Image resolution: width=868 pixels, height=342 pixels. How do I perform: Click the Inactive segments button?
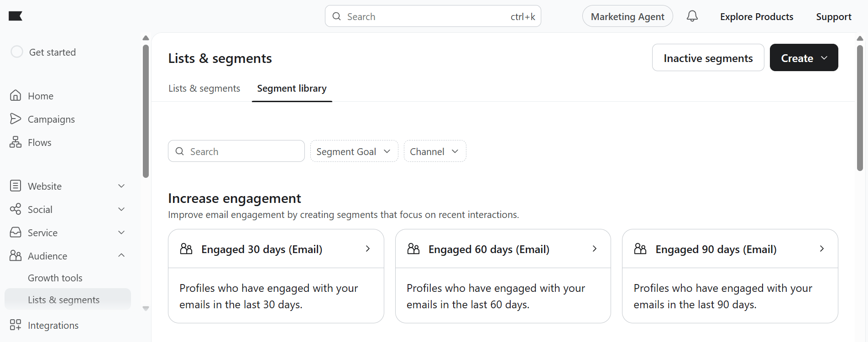(x=708, y=57)
